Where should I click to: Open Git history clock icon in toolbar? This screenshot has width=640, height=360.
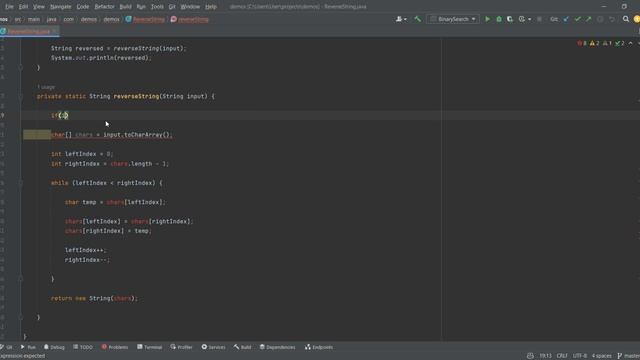click(600, 19)
